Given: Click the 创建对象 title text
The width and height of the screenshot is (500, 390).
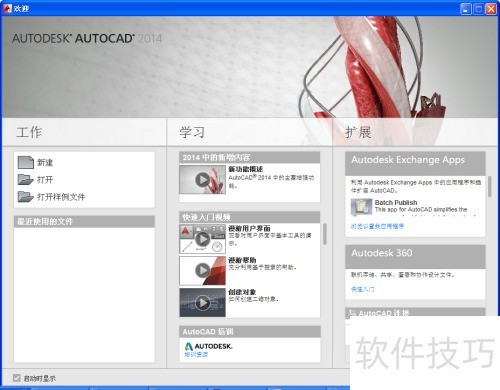Looking at the screenshot, I should (x=242, y=292).
